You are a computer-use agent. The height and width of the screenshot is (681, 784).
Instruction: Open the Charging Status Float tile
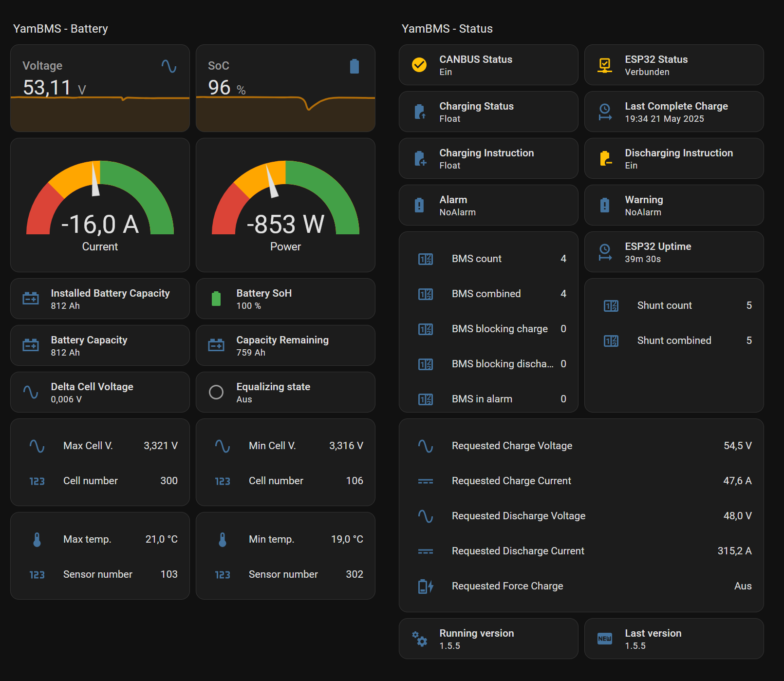[x=488, y=112]
